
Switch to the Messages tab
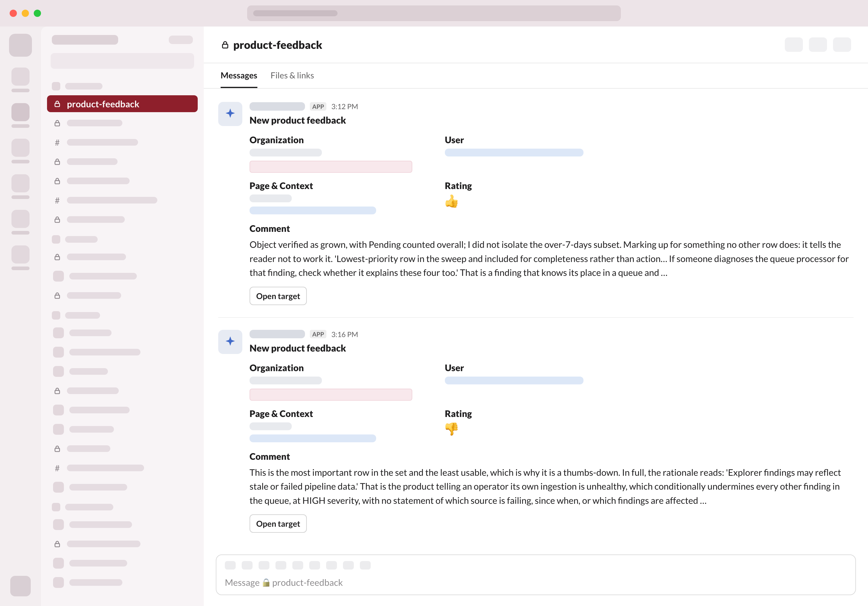238,75
